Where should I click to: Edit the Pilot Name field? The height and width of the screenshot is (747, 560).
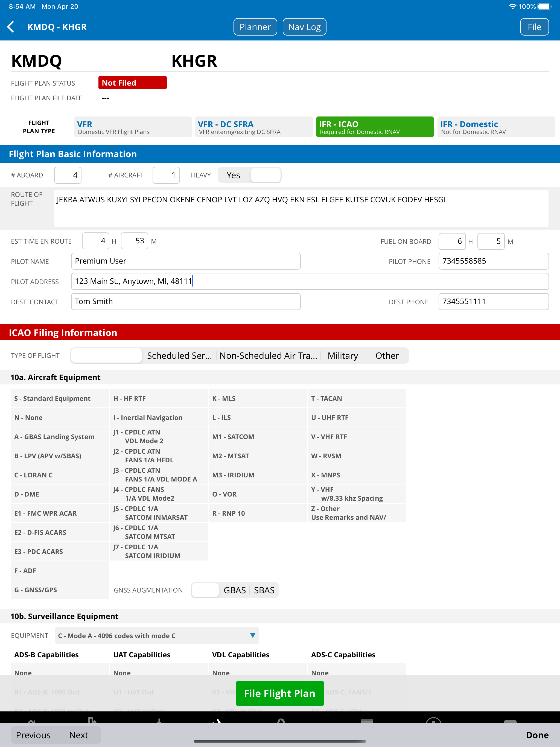tap(186, 261)
